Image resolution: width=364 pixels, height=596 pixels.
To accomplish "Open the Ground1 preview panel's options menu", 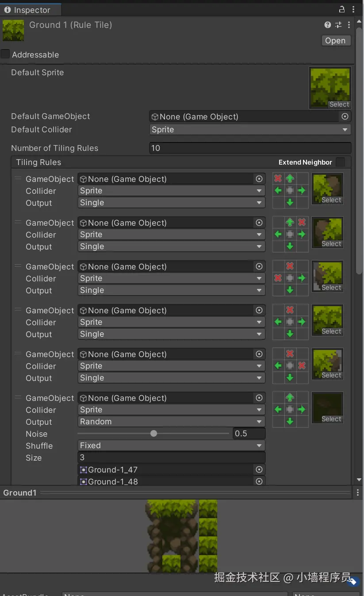I will 357,492.
